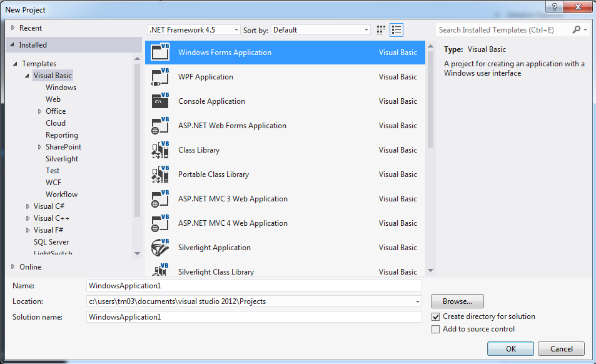Click the category tree scroll down arrow
Screen dimensions: 596x364
point(137,253)
